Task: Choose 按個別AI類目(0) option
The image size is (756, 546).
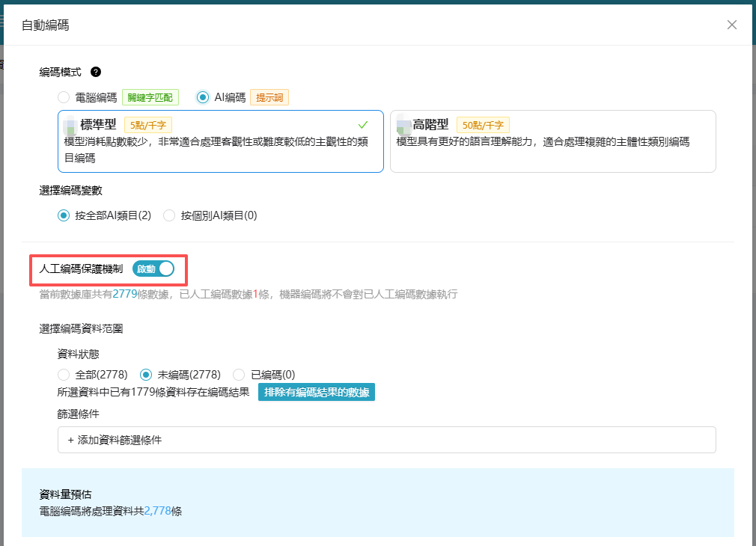Action: (169, 215)
